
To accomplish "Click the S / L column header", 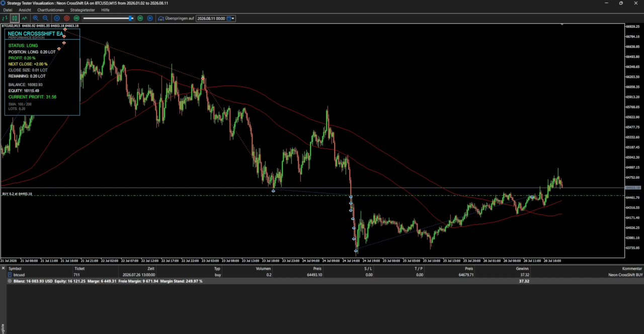I will click(369, 269).
